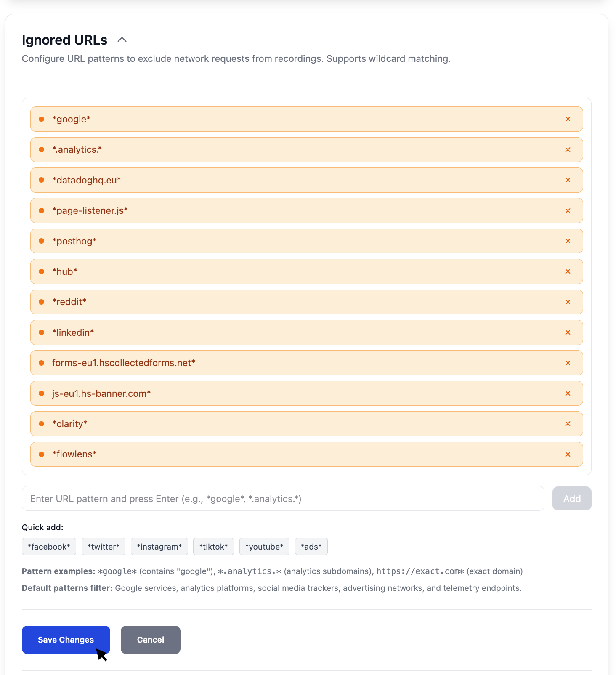The width and height of the screenshot is (616, 675).
Task: Click the Add button beside input
Action: (571, 499)
